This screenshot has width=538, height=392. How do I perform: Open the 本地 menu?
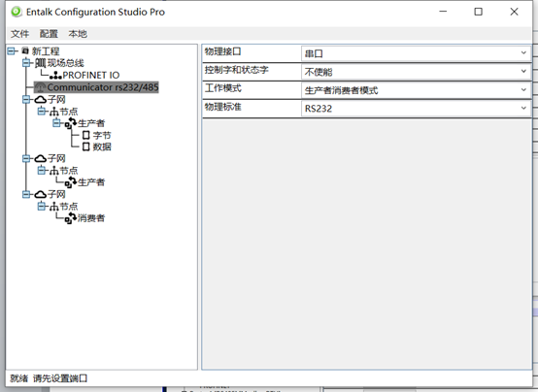point(78,34)
